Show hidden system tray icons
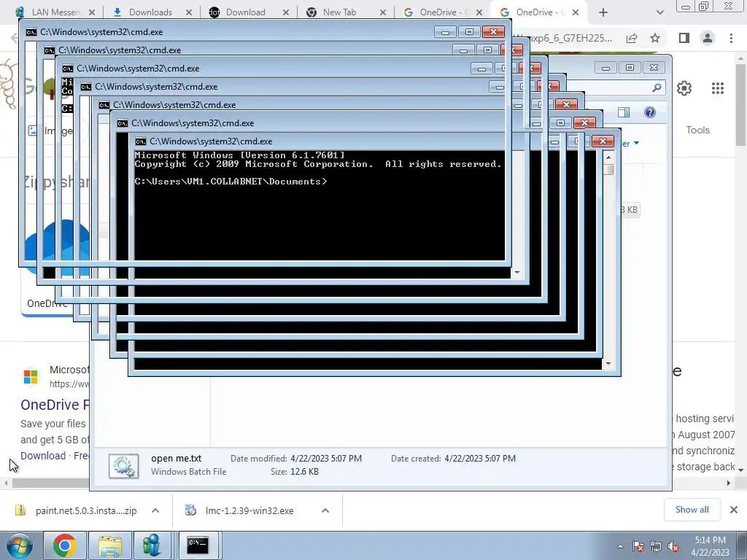Image resolution: width=747 pixels, height=560 pixels. coord(620,546)
